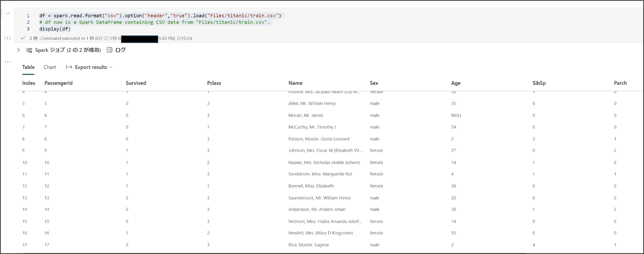Click the Age column header
The height and width of the screenshot is (254, 644).
coord(455,83)
